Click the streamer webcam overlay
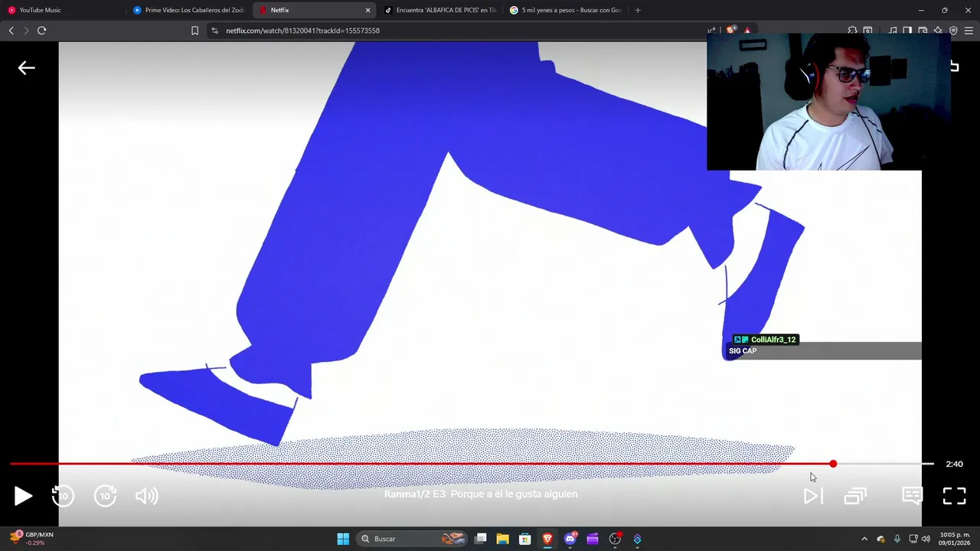Viewport: 980px width, 551px height. coord(828,102)
